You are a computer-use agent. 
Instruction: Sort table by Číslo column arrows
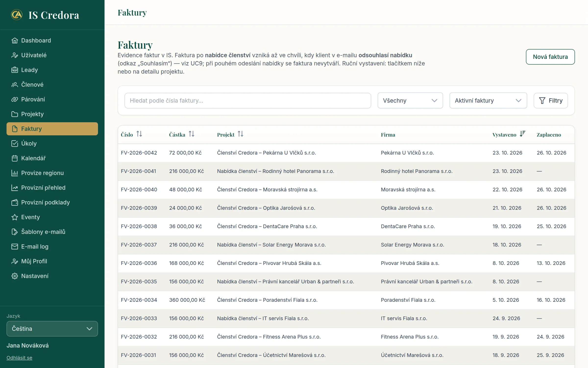139,134
